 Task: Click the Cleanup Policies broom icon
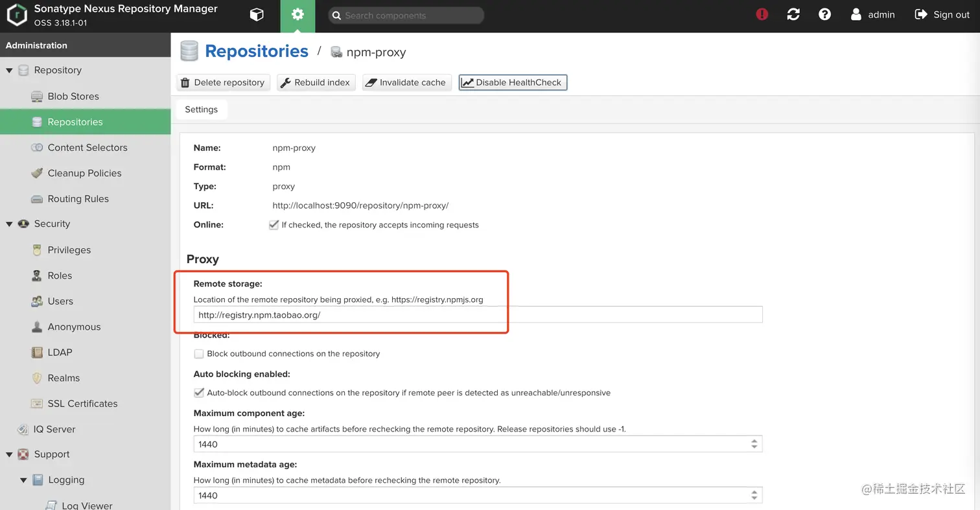[x=37, y=173]
